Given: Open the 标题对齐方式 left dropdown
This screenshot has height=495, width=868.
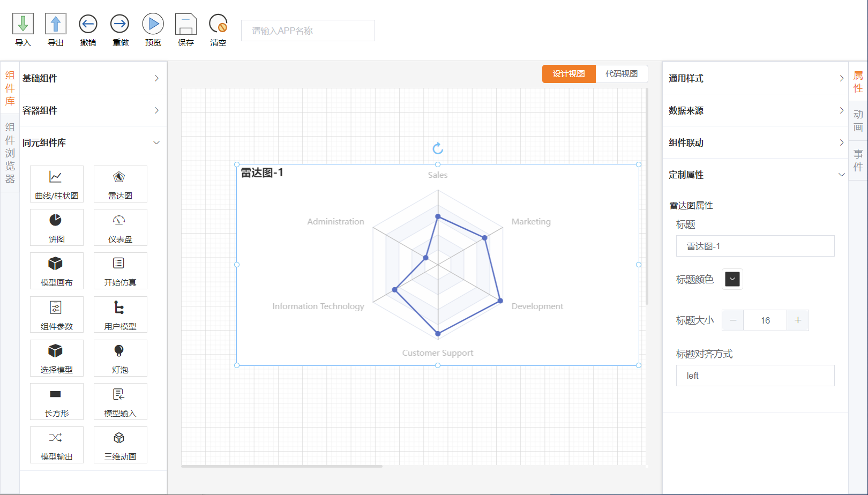Looking at the screenshot, I should pos(755,376).
